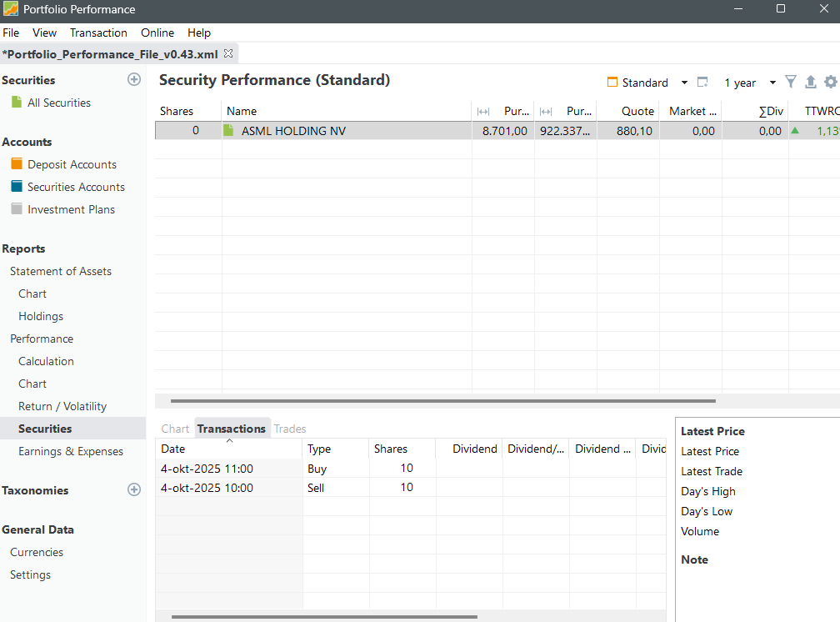Screen dimensions: 840x622
Task: Click the Deposit Accounts orange icon
Action: tap(17, 164)
